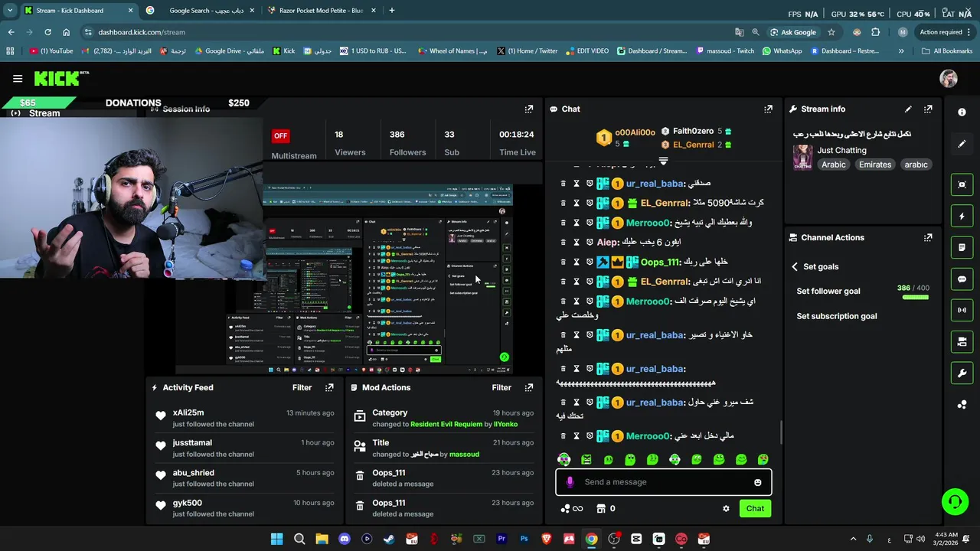Click the browser address bar URL

pyautogui.click(x=142, y=32)
